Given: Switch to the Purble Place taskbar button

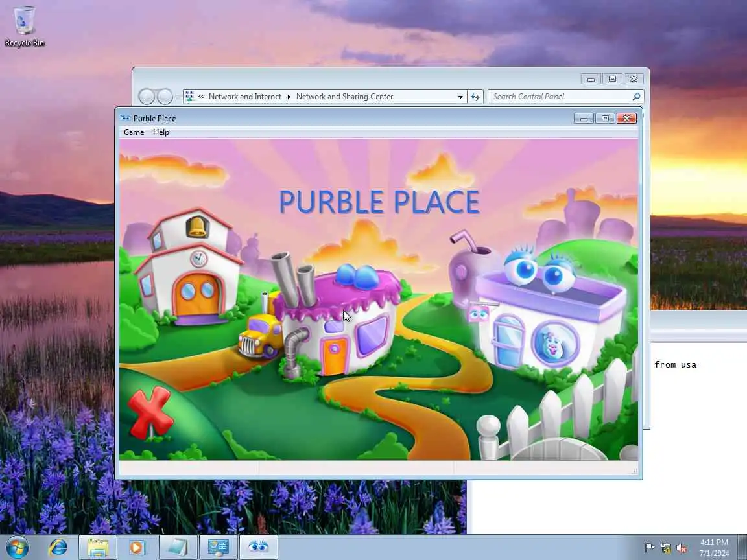Looking at the screenshot, I should pos(259,548).
